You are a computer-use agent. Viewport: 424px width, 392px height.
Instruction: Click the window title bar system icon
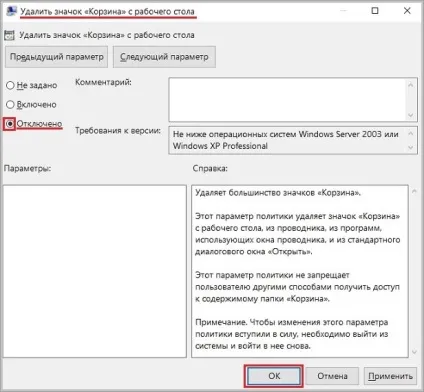click(x=11, y=11)
